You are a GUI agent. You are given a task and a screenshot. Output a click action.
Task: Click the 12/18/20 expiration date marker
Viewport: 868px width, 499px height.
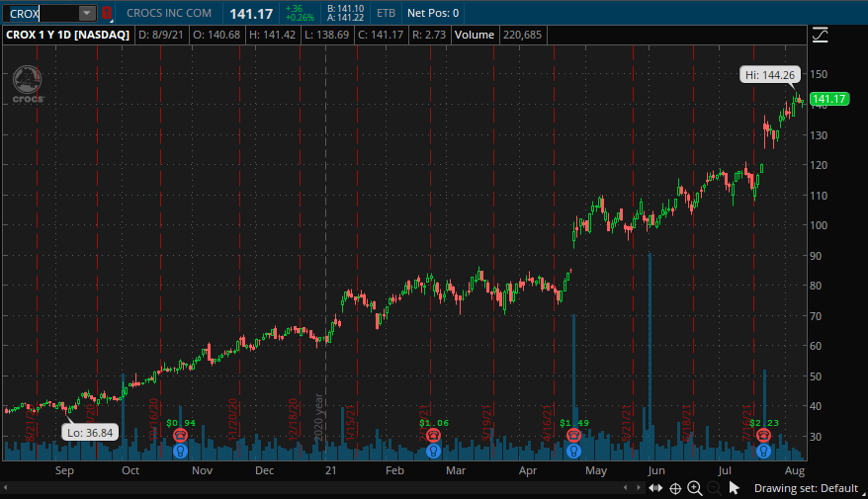pyautogui.click(x=294, y=419)
